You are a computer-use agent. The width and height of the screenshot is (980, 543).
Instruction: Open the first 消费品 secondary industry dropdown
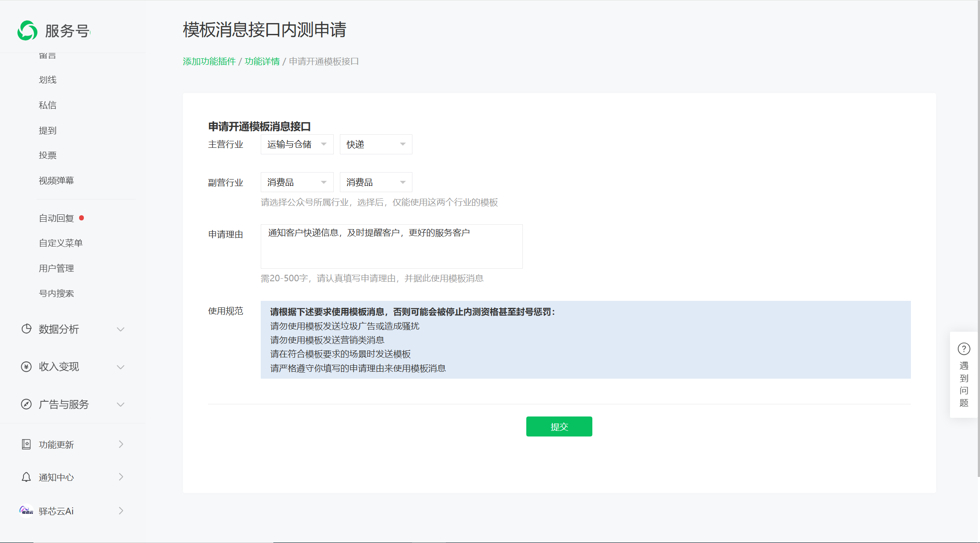tap(297, 182)
